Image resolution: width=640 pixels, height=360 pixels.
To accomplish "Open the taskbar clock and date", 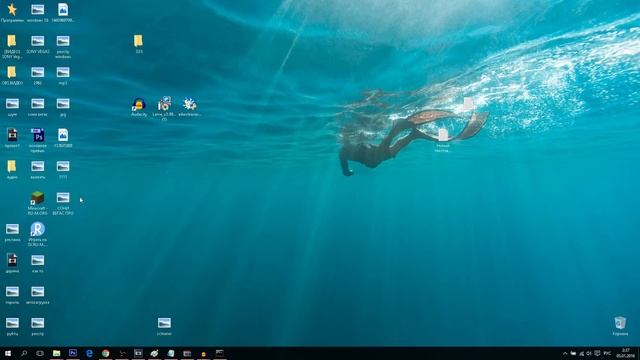I will coord(626,353).
